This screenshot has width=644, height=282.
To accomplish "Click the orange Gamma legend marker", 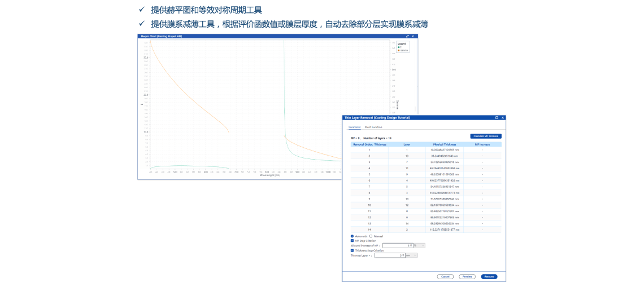I will pos(398,50).
